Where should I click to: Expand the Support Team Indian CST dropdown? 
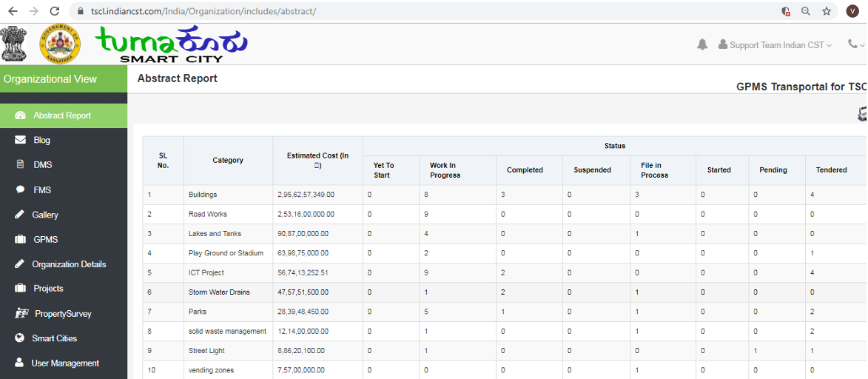click(x=776, y=45)
